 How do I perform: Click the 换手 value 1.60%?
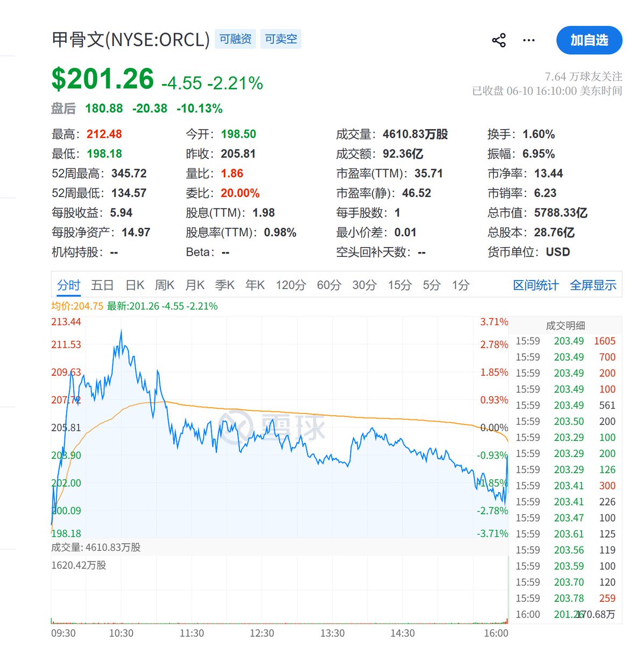[x=539, y=134]
